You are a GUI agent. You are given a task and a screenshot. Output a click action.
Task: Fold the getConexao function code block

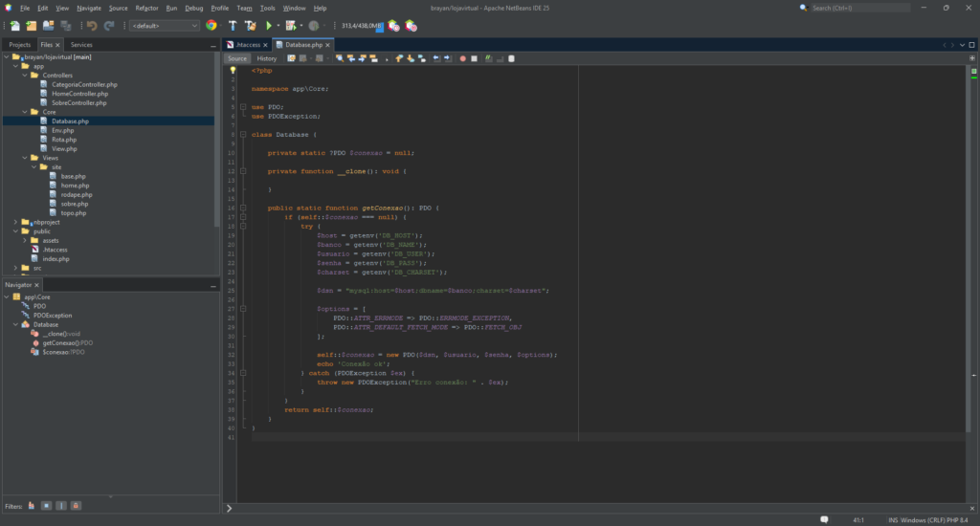pos(243,208)
